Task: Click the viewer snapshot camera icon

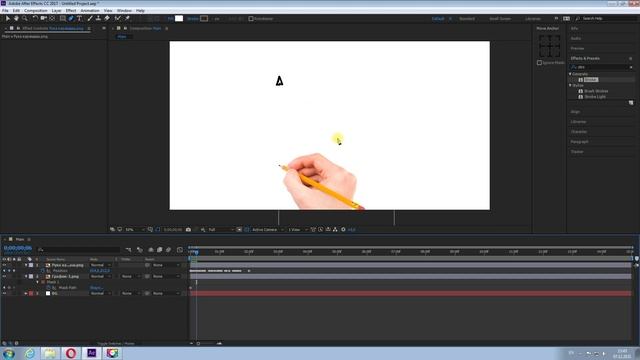Action: 188,230
